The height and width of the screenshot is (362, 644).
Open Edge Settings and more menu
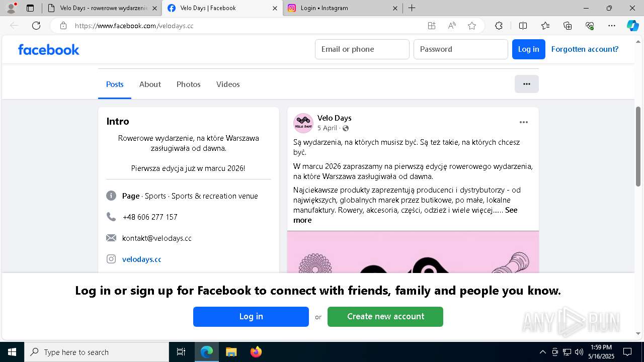tap(612, 26)
